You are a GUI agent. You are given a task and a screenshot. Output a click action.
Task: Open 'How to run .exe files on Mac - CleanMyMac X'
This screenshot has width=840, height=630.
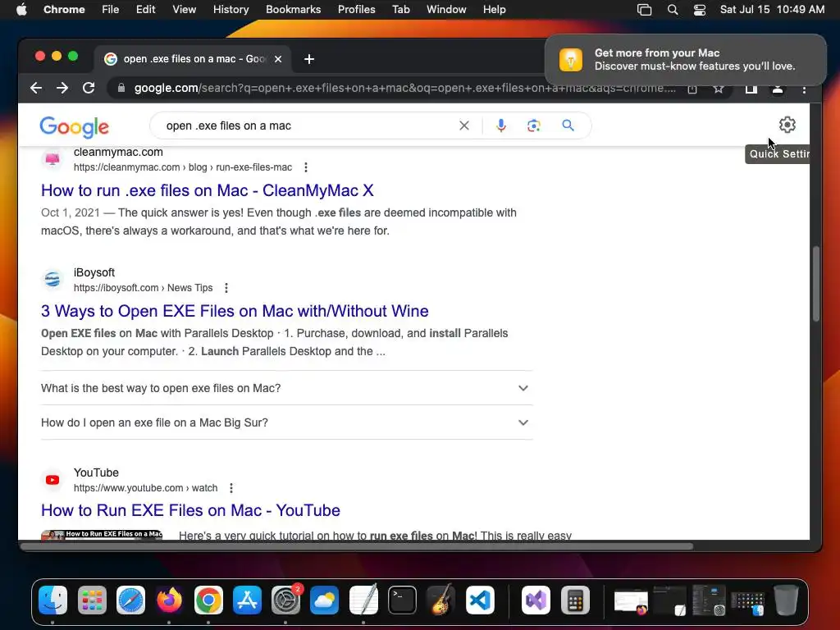[x=208, y=190]
